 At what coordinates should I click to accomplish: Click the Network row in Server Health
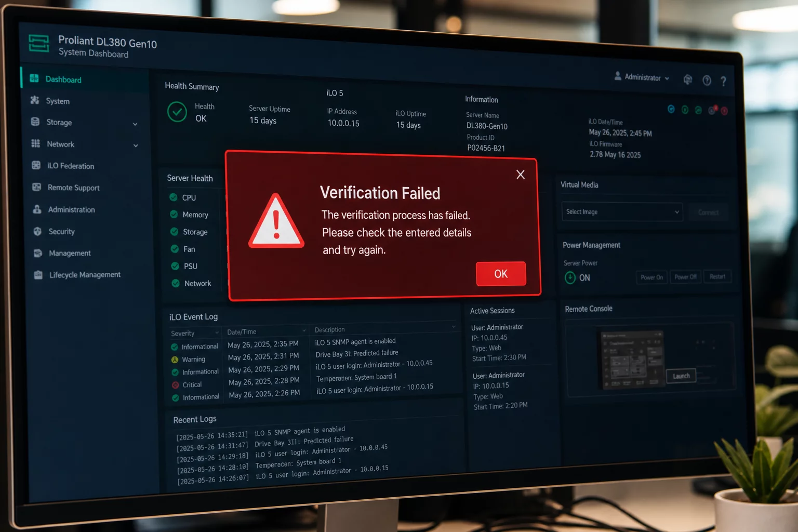191,283
